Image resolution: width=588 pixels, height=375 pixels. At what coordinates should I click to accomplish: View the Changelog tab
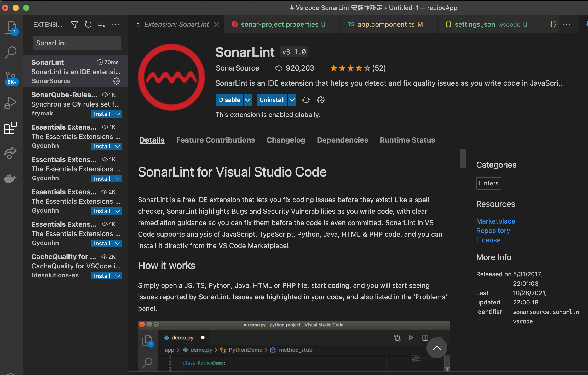286,140
